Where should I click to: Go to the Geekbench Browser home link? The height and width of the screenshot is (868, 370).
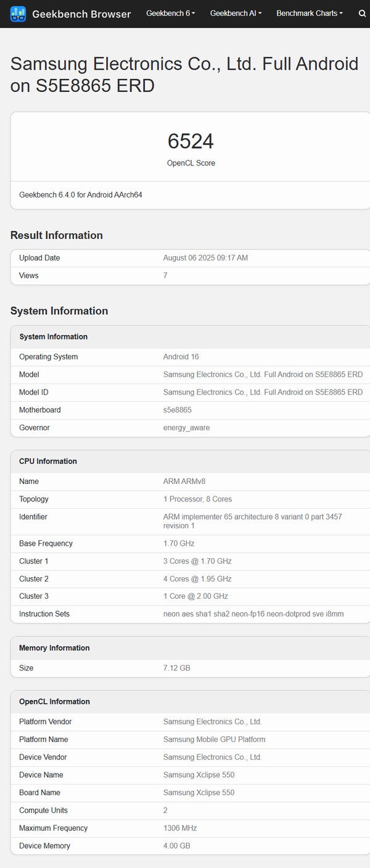click(x=81, y=14)
